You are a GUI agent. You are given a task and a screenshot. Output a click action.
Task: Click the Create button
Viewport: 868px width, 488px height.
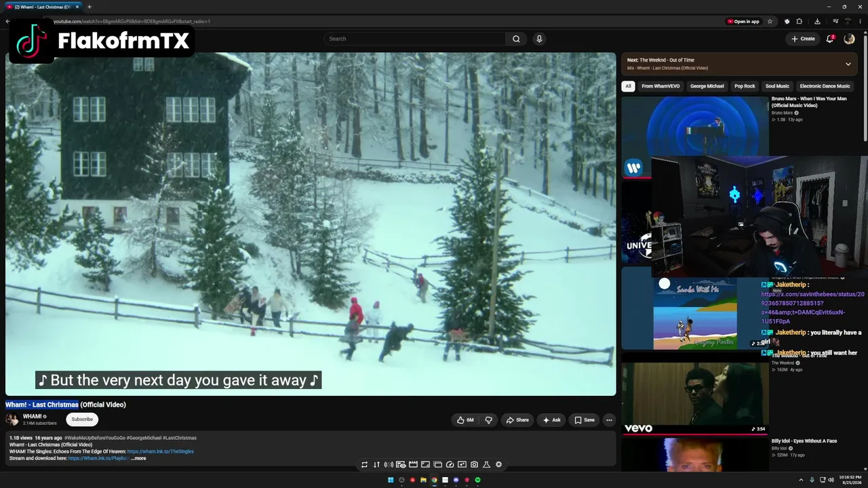point(803,39)
